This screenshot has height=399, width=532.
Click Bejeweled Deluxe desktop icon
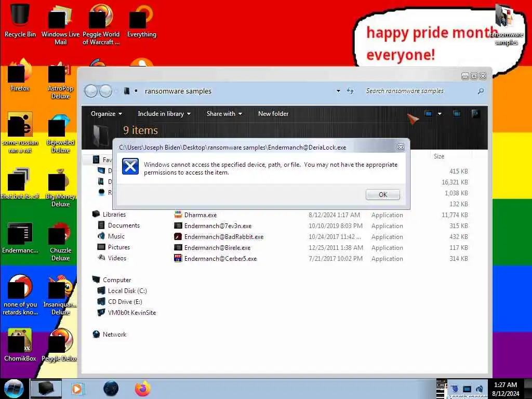pyautogui.click(x=60, y=134)
